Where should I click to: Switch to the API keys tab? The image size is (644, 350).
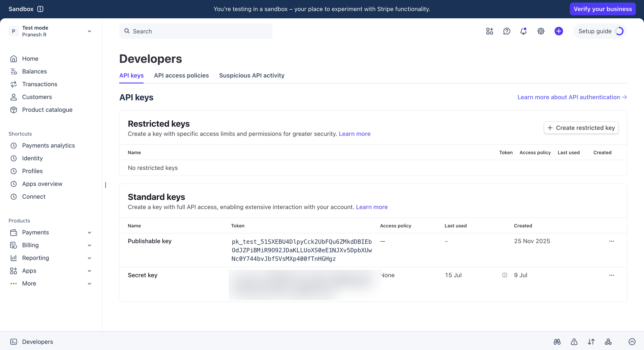131,75
